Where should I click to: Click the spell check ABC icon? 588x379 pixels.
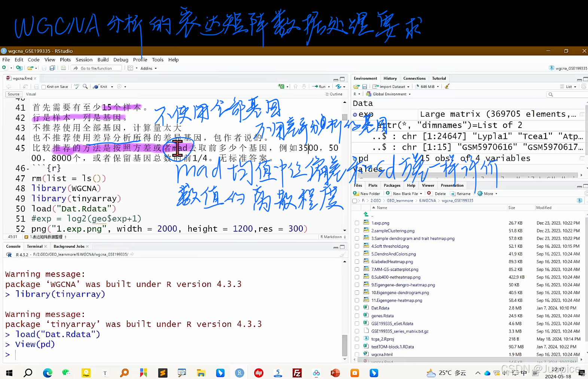coord(77,86)
